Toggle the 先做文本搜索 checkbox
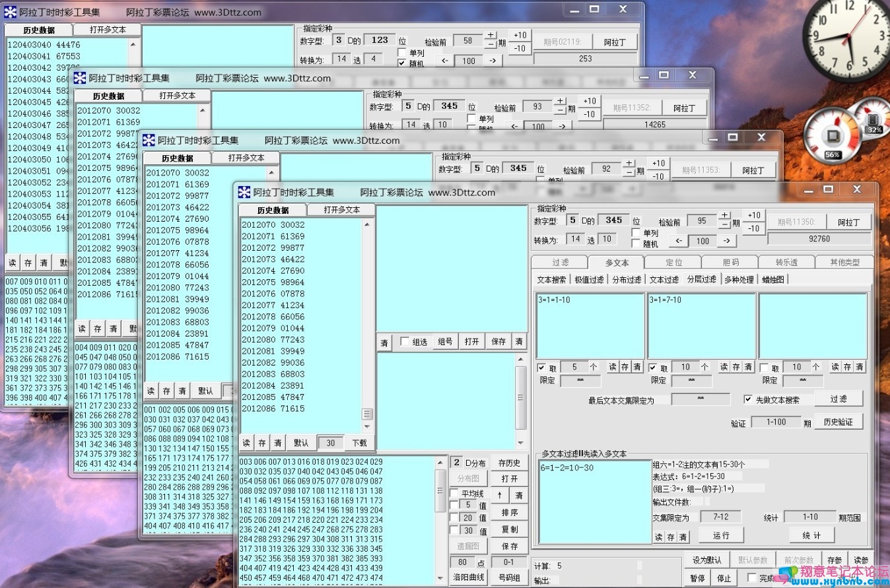The height and width of the screenshot is (588, 890). pyautogui.click(x=748, y=399)
